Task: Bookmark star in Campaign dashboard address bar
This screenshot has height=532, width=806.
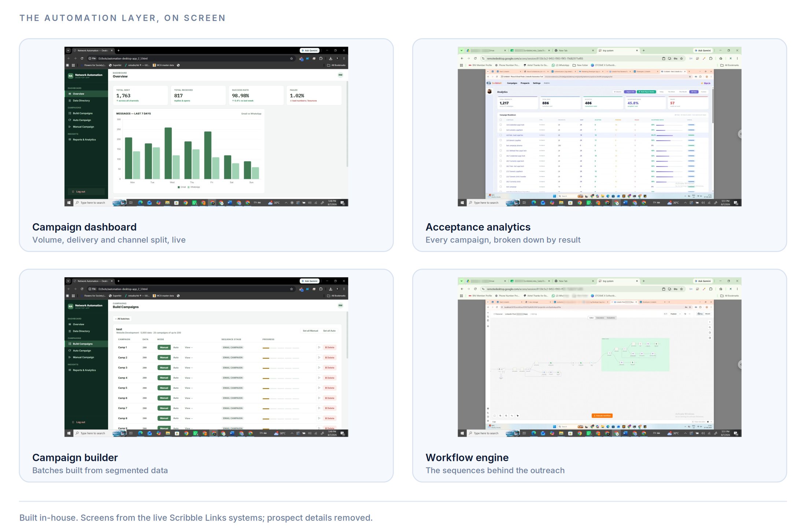Action: click(292, 58)
